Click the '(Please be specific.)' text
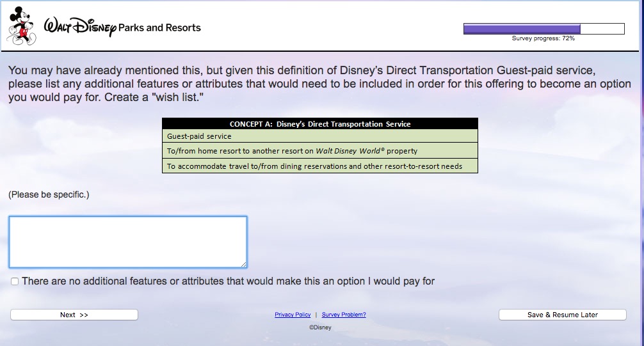644x346 pixels. [x=49, y=194]
